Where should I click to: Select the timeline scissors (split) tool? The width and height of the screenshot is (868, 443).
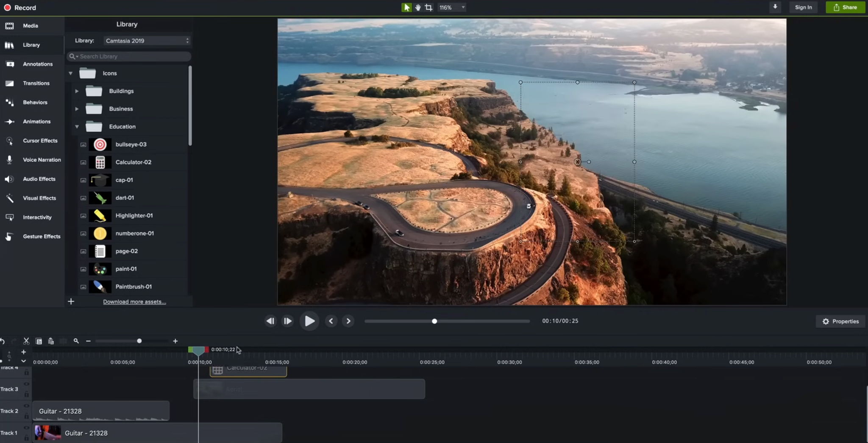pos(25,340)
